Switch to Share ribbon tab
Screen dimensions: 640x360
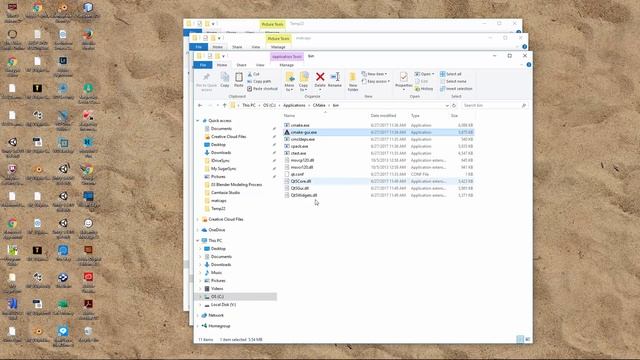[241, 65]
